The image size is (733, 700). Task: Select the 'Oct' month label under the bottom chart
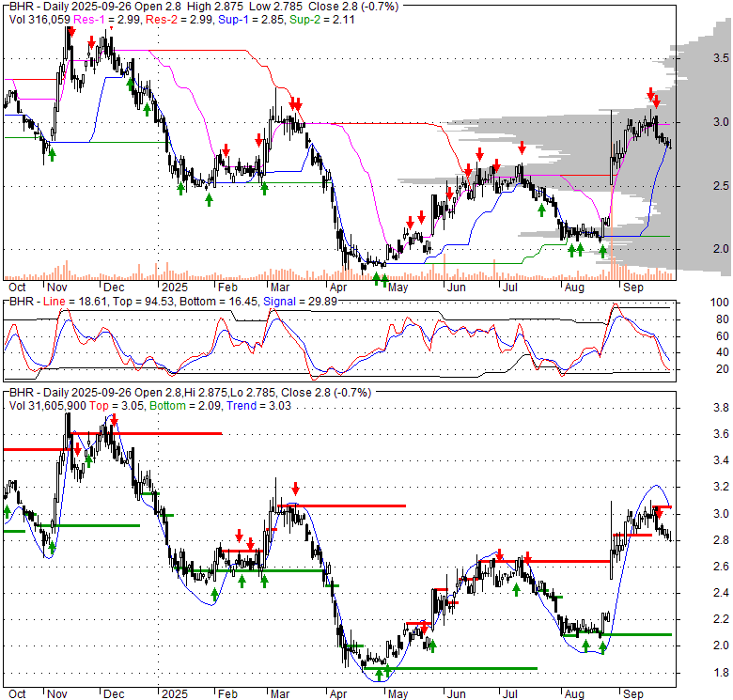click(x=17, y=694)
